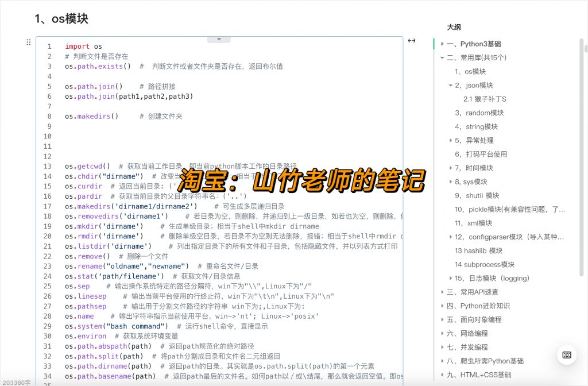This screenshot has height=386, width=588.
Task: Open the keyboard shortcuts icon at bottom right
Action: pyautogui.click(x=567, y=356)
